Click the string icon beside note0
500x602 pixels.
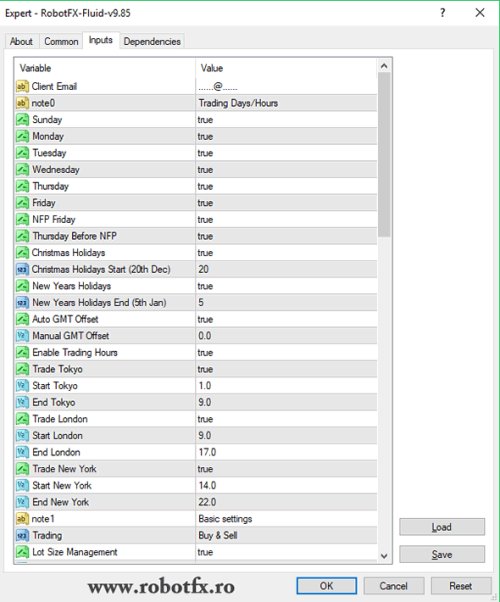point(22,103)
